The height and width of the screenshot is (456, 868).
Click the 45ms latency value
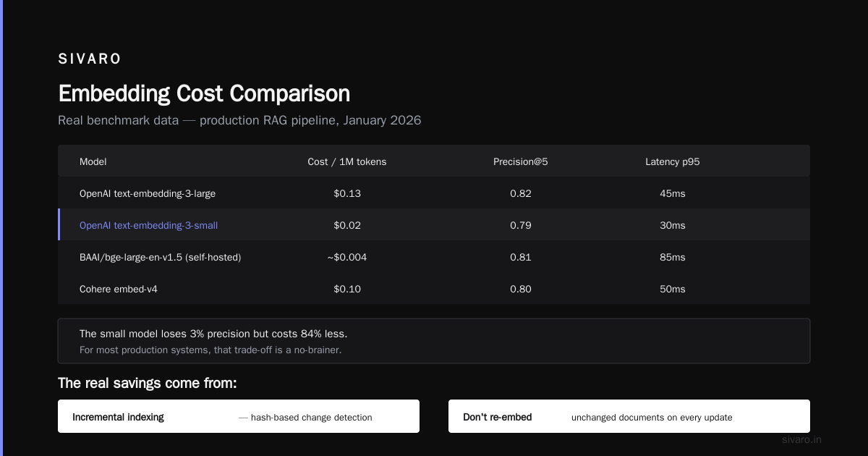pos(673,193)
